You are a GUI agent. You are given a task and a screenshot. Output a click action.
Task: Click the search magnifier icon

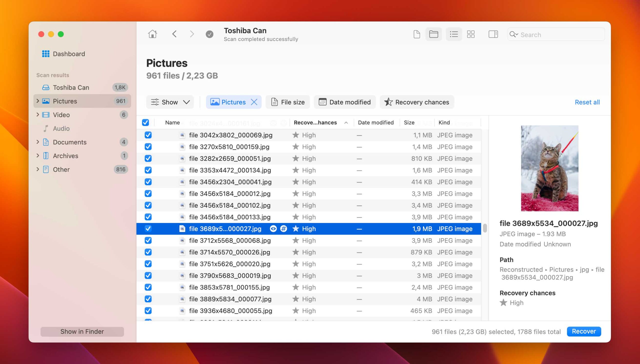(x=513, y=34)
